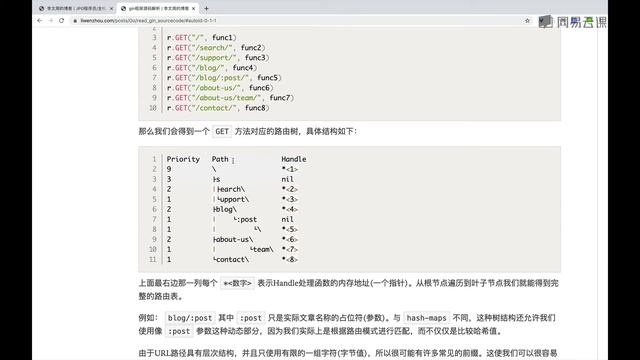Click the inline hash-maps code label
The image size is (640, 360).
click(426, 318)
